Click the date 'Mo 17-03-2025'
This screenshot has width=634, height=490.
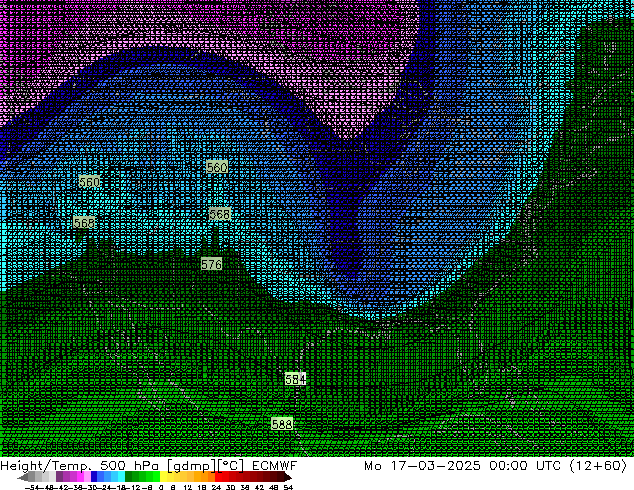422,465
